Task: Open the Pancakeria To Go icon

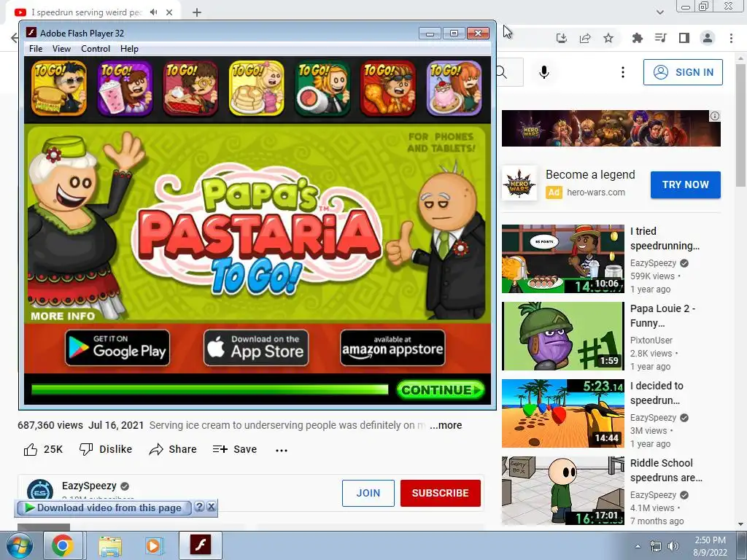Action: [x=256, y=88]
